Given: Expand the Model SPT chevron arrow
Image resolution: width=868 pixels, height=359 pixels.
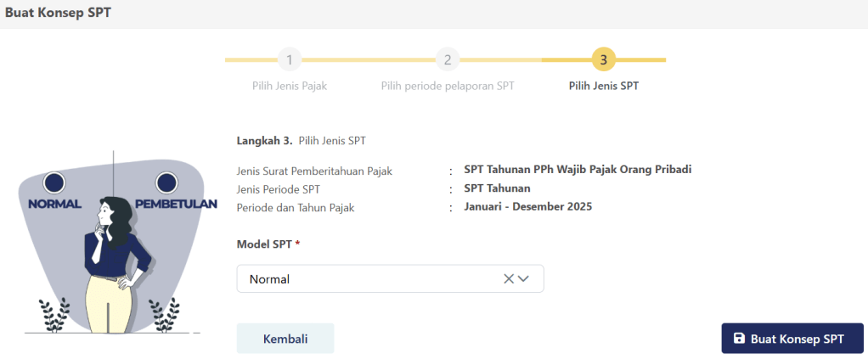Looking at the screenshot, I should coord(524,278).
